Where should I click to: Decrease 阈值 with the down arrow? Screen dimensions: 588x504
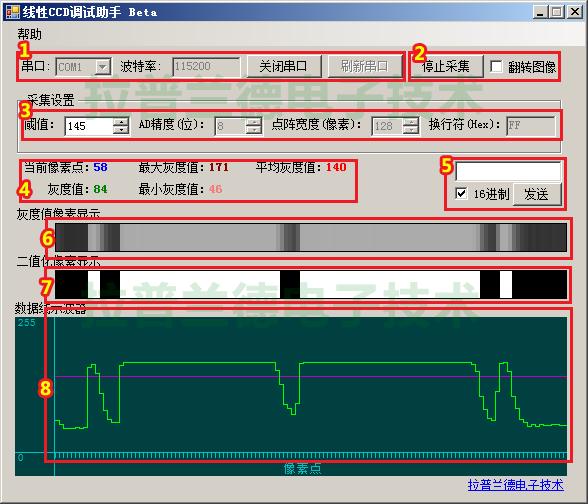tap(121, 130)
